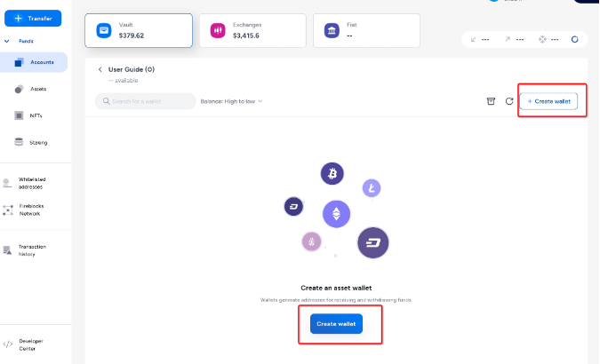This screenshot has width=600, height=364.
Task: Select the Vault balance card
Action: pos(138,31)
